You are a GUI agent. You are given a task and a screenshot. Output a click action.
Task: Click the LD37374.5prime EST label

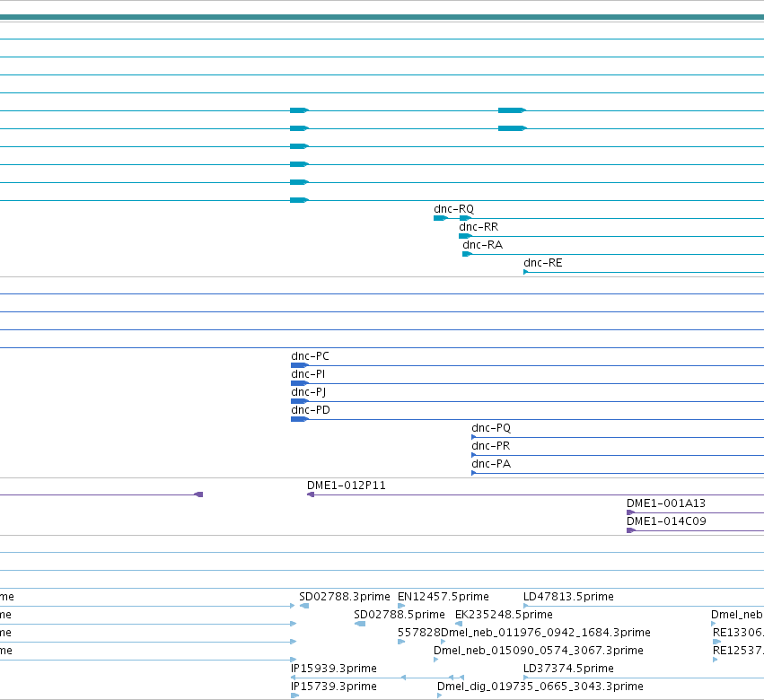click(x=568, y=669)
